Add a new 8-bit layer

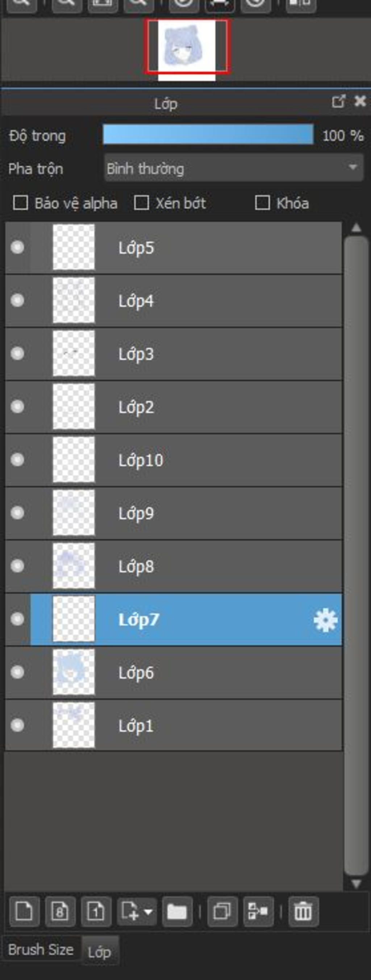pos(60,911)
